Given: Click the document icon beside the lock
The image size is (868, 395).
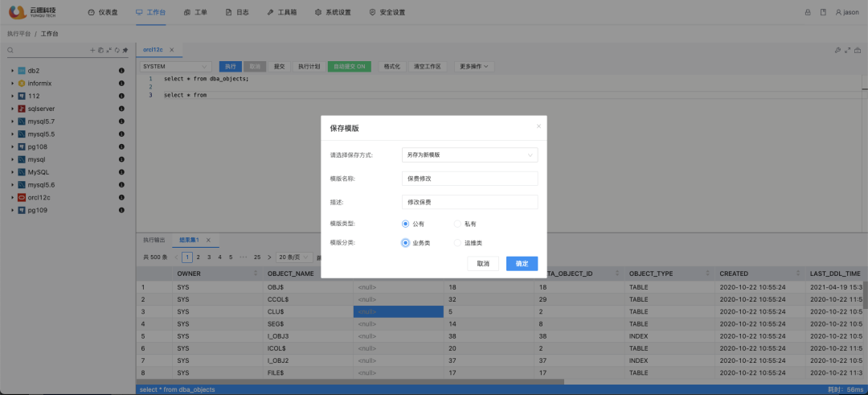Looking at the screenshot, I should pos(823,12).
